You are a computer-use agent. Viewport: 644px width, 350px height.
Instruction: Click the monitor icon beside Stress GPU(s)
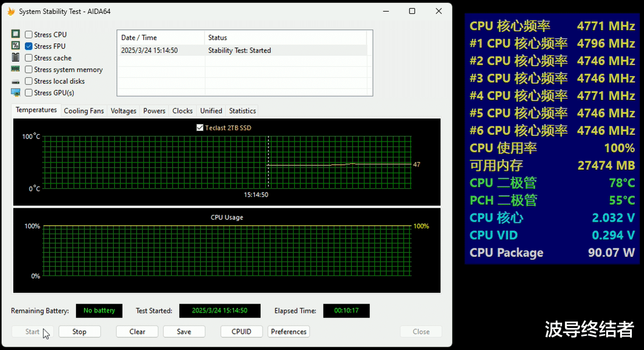point(16,93)
